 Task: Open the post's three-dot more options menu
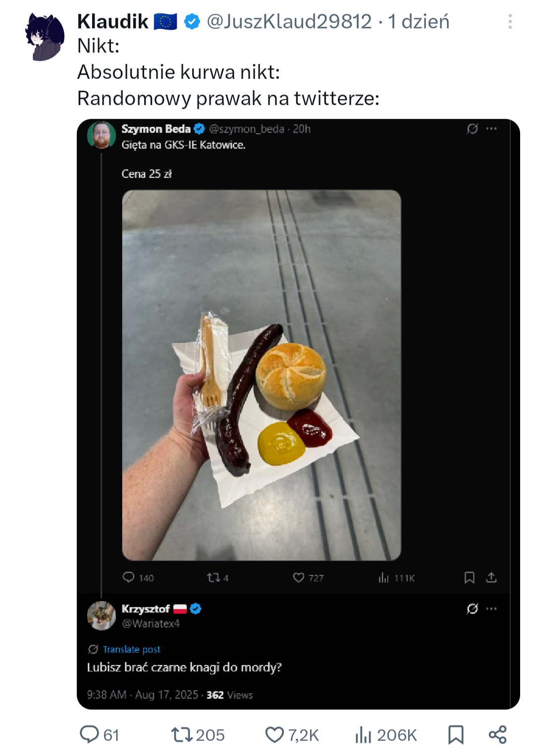510,21
